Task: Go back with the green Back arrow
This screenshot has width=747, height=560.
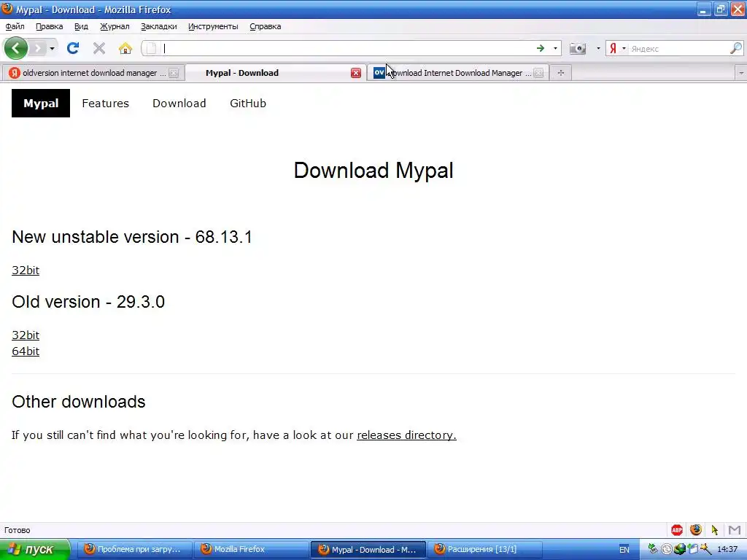Action: [16, 48]
